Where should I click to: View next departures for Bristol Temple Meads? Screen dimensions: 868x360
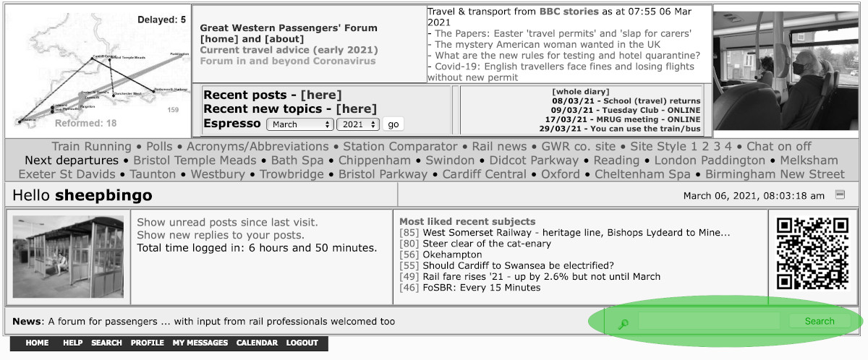coord(195,160)
